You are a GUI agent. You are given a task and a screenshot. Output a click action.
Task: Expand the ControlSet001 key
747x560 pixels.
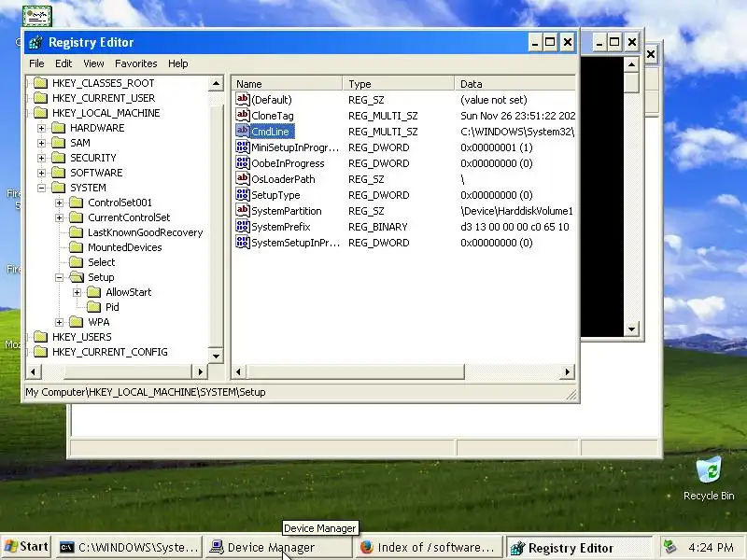pyautogui.click(x=59, y=203)
